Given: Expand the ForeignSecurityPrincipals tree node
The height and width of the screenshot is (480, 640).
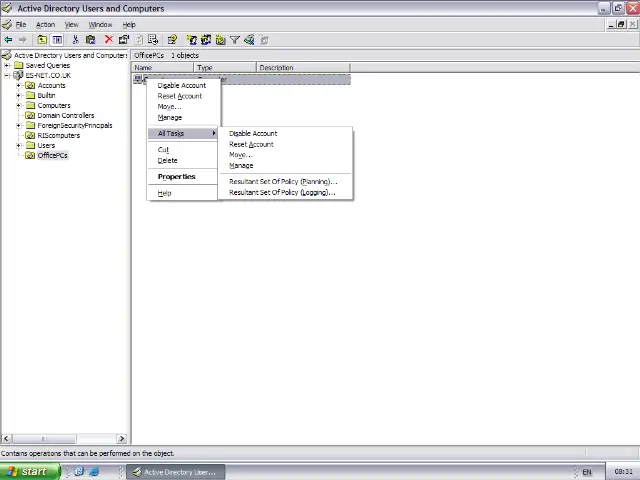Looking at the screenshot, I should pyautogui.click(x=18, y=125).
